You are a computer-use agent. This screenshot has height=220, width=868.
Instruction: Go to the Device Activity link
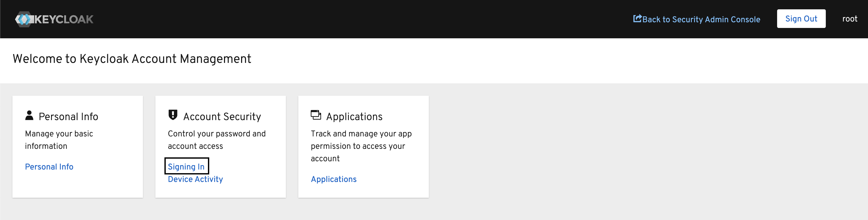[x=196, y=179]
